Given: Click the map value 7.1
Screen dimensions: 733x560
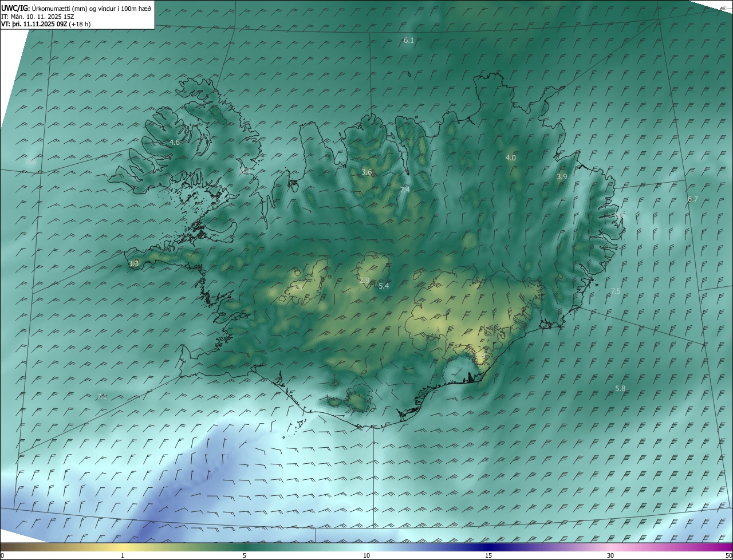Looking at the screenshot, I should click(x=103, y=396).
